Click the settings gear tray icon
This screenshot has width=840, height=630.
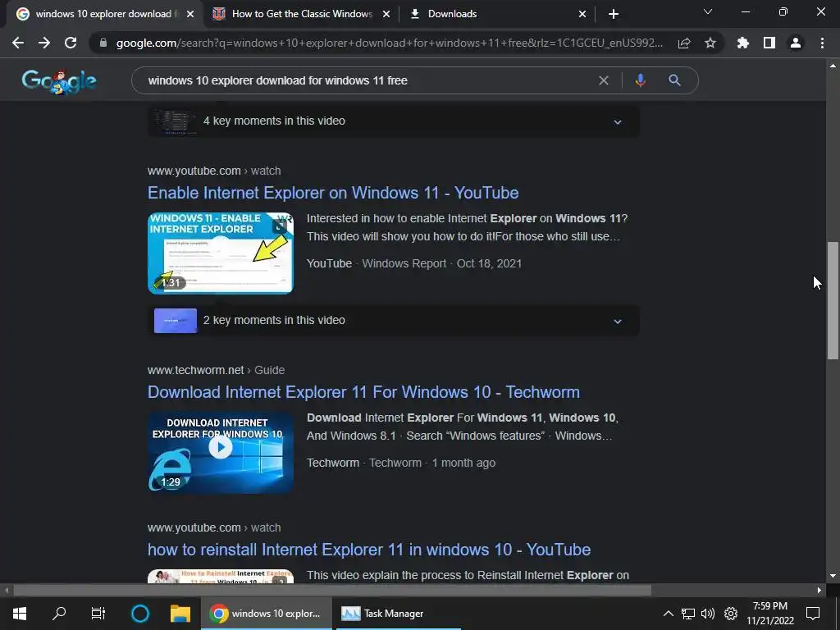[731, 614]
